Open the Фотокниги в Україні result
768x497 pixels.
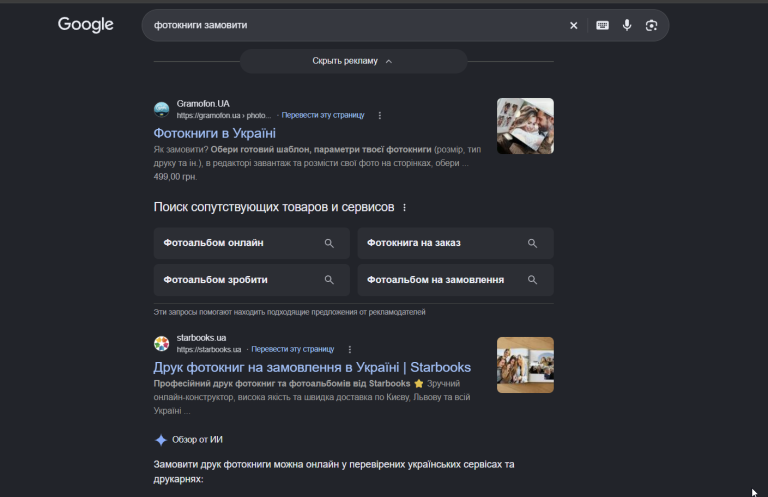[x=215, y=133]
